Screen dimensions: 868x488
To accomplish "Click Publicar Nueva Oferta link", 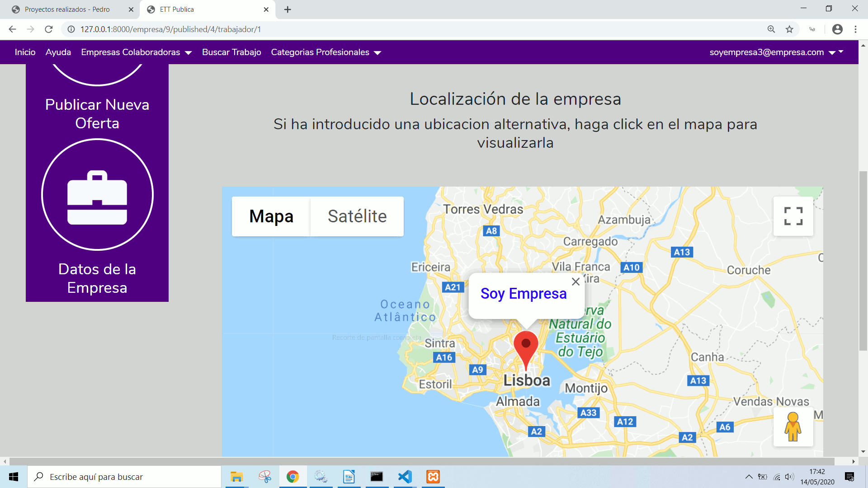I will point(97,114).
